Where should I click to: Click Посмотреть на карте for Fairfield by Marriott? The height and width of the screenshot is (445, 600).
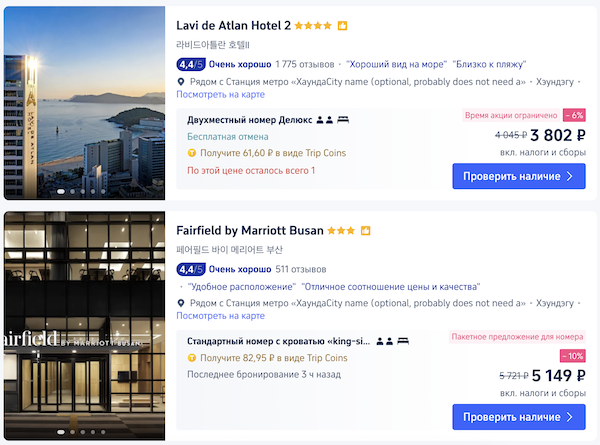click(x=220, y=315)
